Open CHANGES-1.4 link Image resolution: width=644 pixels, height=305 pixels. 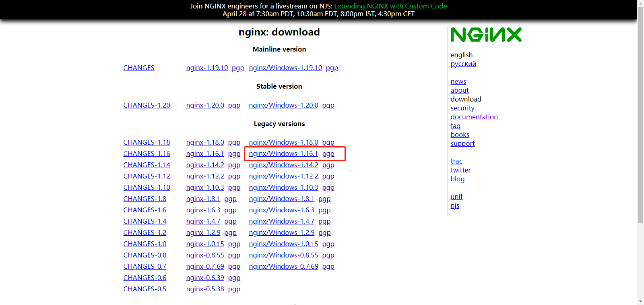(144, 221)
